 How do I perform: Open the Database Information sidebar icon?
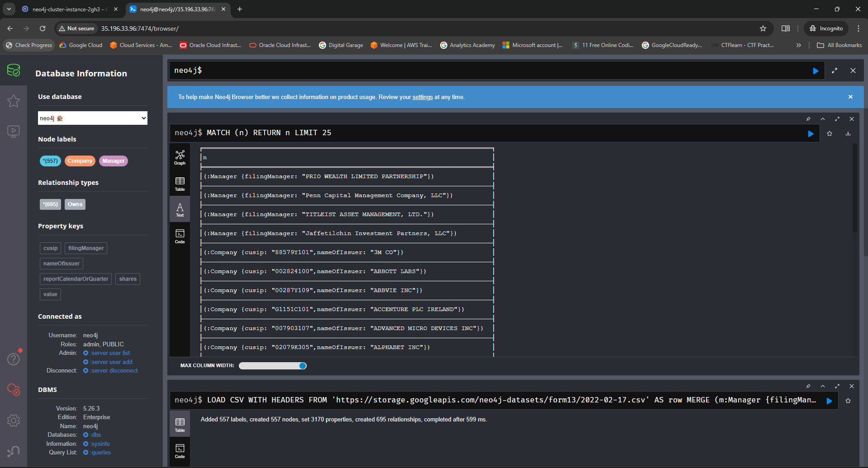[x=14, y=70]
